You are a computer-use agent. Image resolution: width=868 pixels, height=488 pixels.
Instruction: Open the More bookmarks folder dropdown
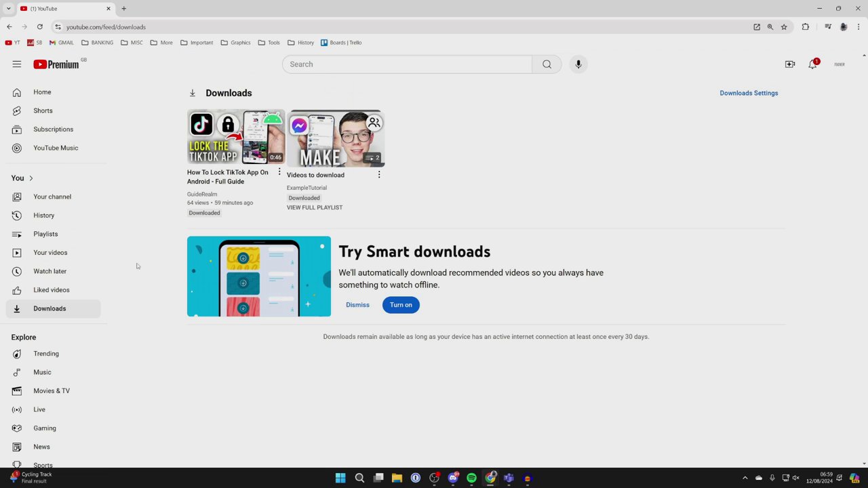162,43
